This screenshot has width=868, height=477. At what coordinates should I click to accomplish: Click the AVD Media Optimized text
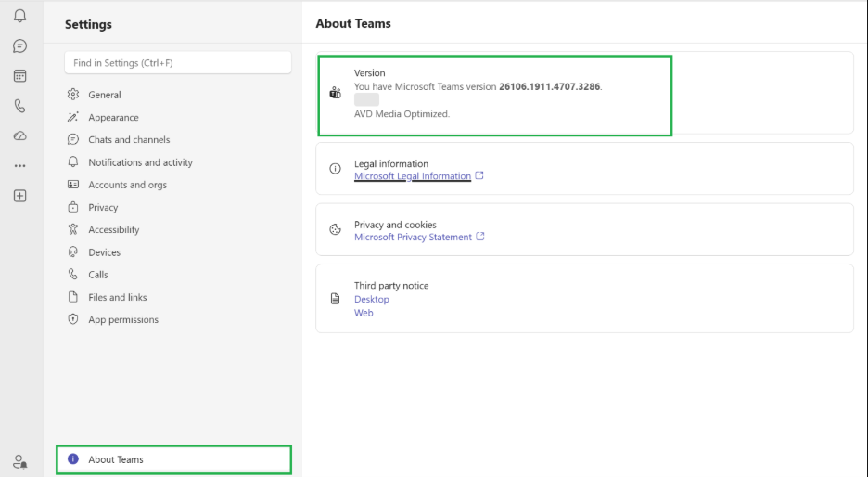point(402,113)
